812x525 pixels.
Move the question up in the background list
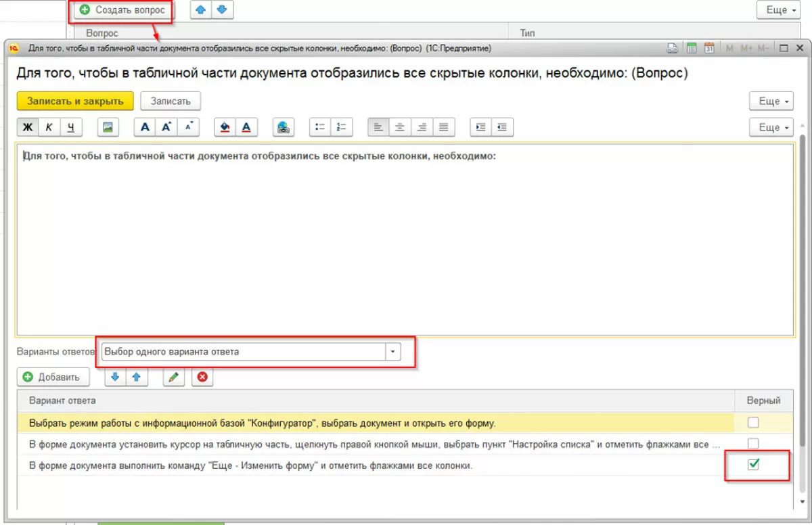[x=202, y=9]
